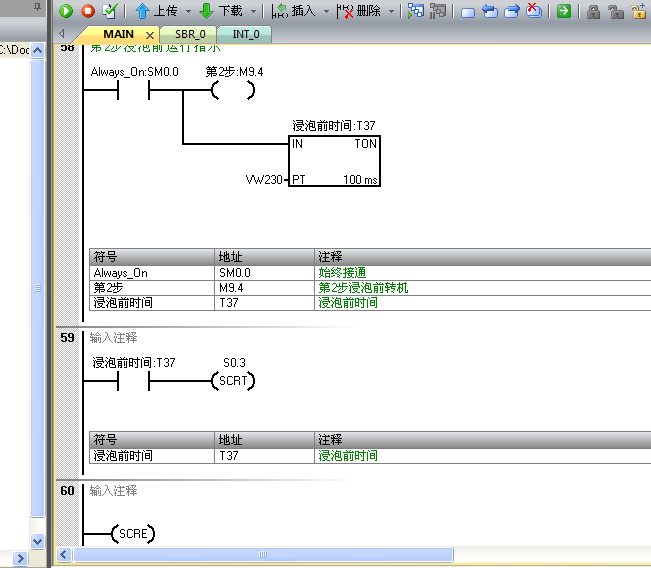Select the 浸泡前时间:T37 contact in network 59

tap(134, 381)
